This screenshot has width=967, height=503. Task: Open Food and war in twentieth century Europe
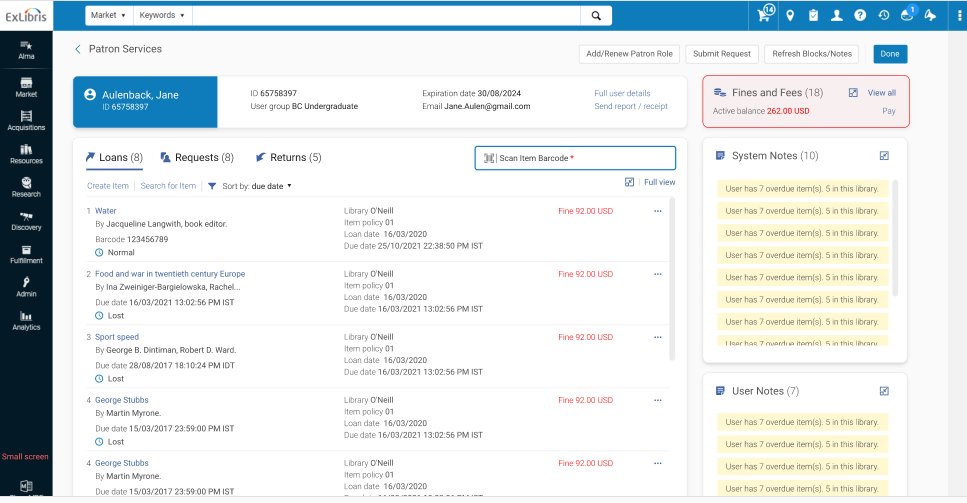point(170,274)
